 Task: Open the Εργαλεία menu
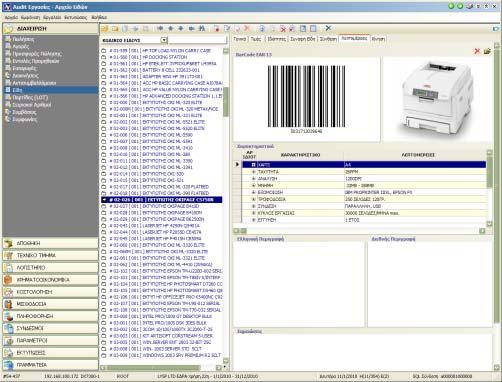52,17
